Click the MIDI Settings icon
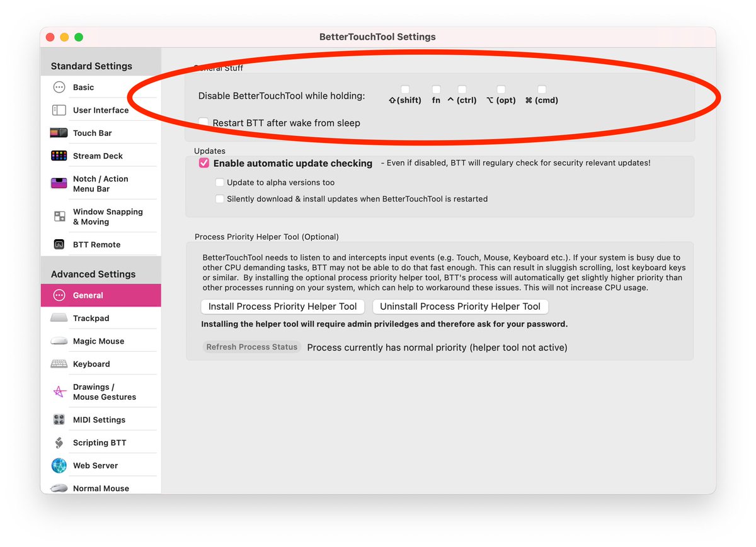The height and width of the screenshot is (547, 756). 59,420
